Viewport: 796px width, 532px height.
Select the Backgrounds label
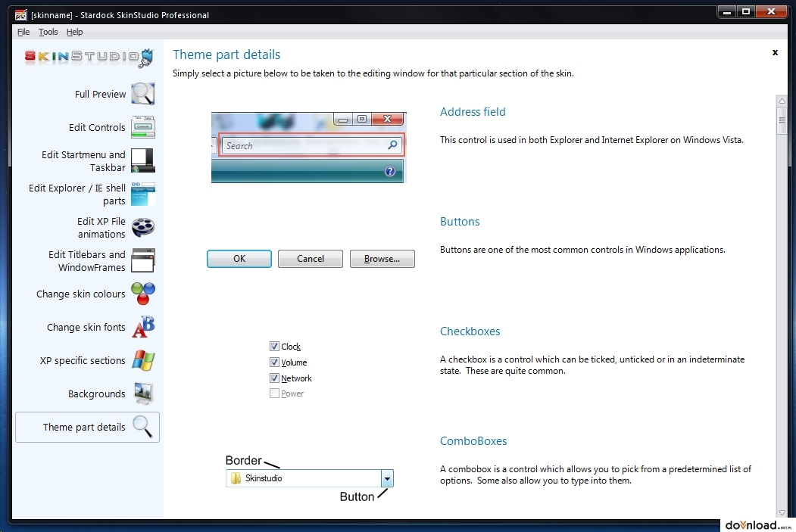coord(96,394)
